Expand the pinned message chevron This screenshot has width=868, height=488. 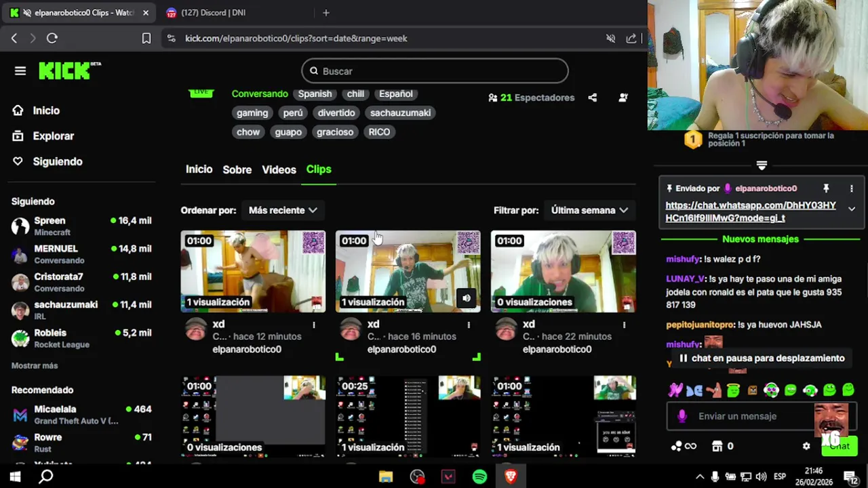coord(852,209)
